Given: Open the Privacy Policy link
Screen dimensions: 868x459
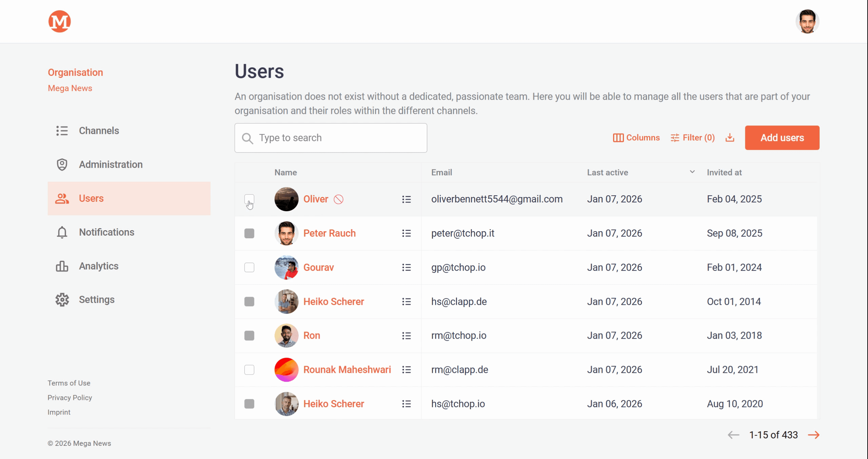Looking at the screenshot, I should pos(70,398).
